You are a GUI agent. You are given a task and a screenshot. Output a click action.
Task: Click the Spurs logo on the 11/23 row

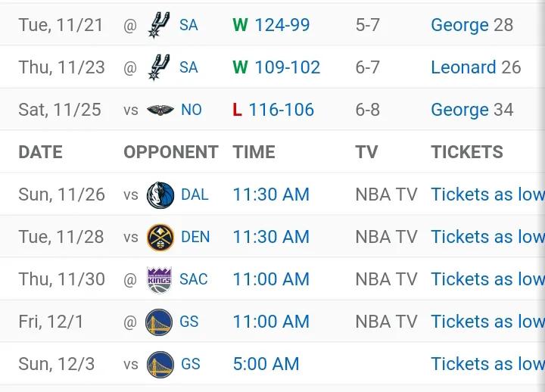tap(159, 67)
